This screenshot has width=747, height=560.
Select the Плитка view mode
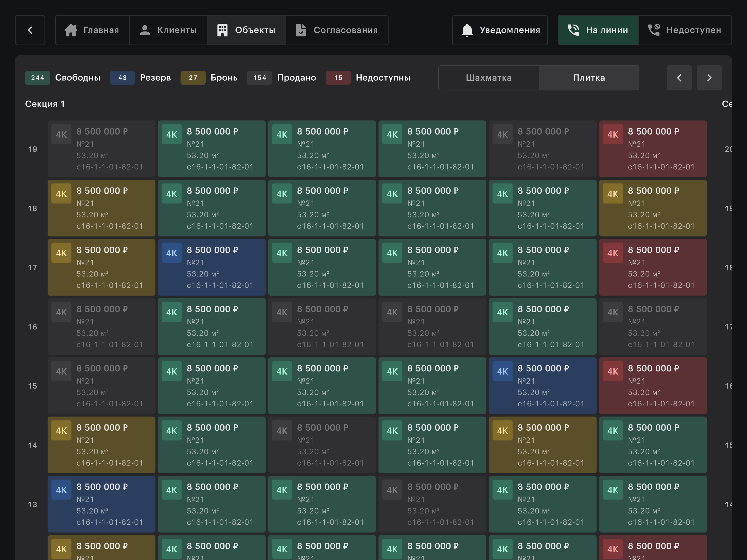[x=589, y=78]
